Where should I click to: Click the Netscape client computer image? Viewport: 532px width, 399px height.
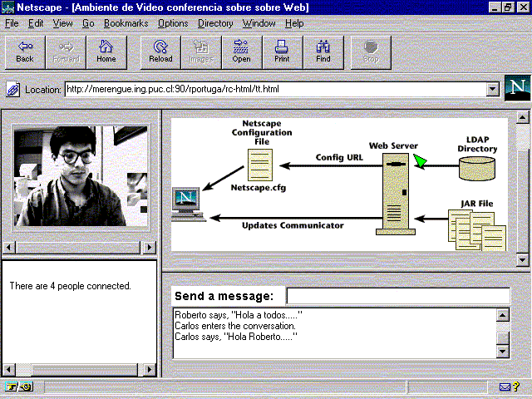click(x=189, y=204)
